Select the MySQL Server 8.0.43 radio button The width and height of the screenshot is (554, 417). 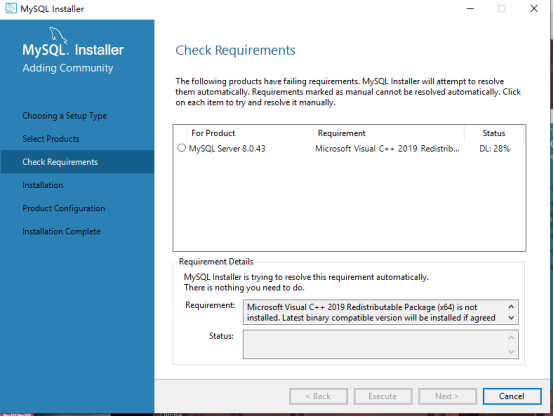(182, 148)
